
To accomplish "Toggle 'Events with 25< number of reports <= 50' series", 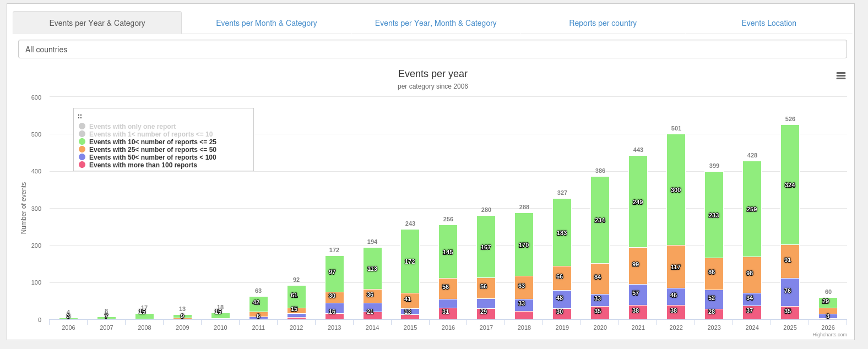I will click(x=152, y=150).
